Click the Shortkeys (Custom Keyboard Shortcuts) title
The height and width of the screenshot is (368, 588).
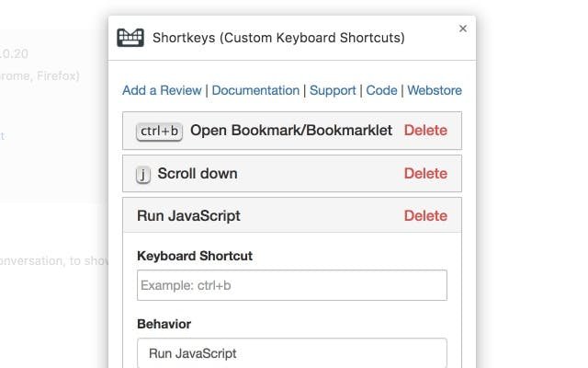pos(278,38)
